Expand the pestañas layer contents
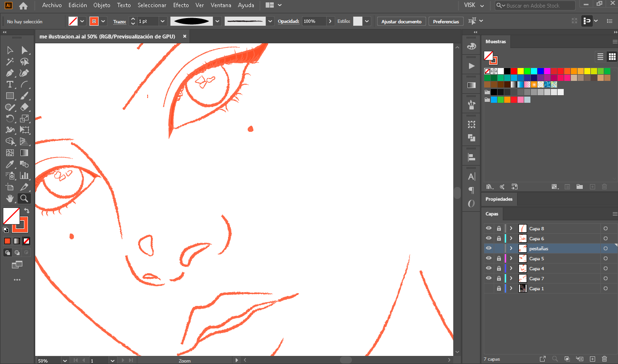This screenshot has height=364, width=618. (x=511, y=248)
